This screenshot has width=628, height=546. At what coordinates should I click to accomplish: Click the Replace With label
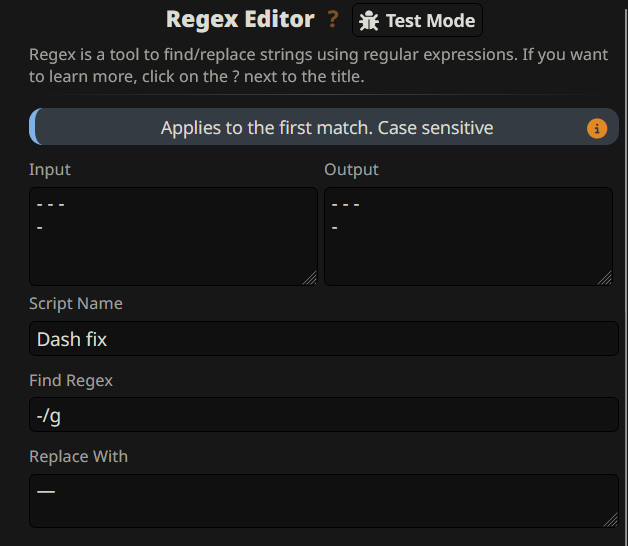[78, 457]
